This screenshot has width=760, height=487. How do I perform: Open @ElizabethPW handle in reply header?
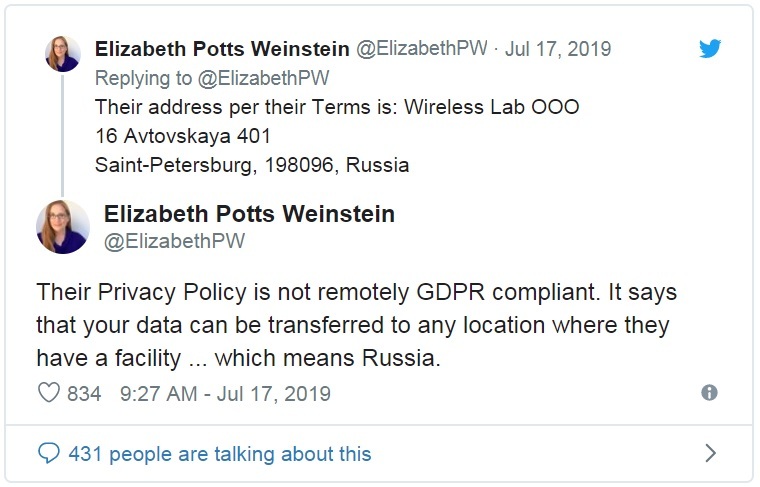pyautogui.click(x=420, y=49)
